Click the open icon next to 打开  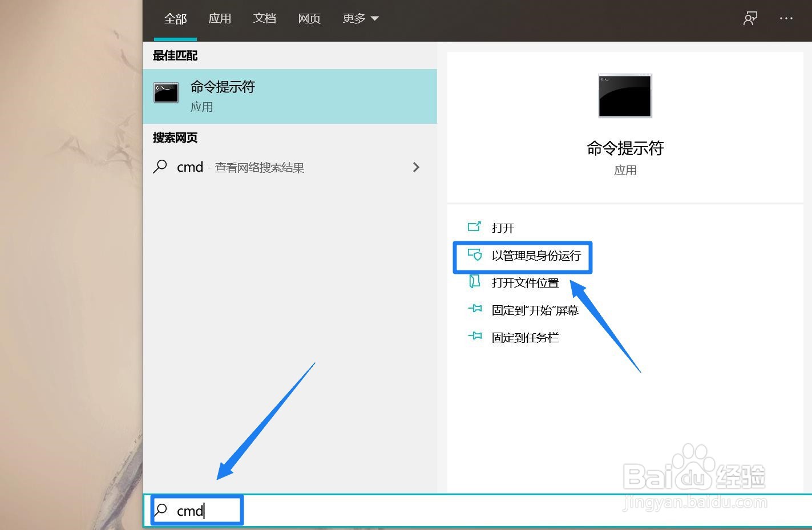point(474,227)
